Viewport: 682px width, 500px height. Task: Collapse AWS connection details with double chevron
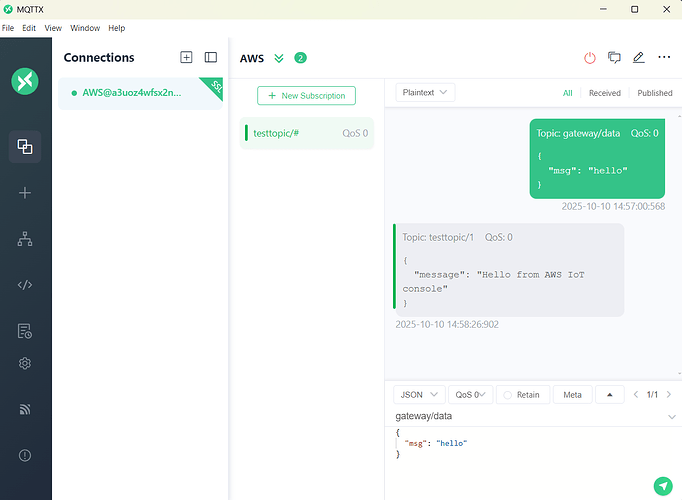click(279, 58)
